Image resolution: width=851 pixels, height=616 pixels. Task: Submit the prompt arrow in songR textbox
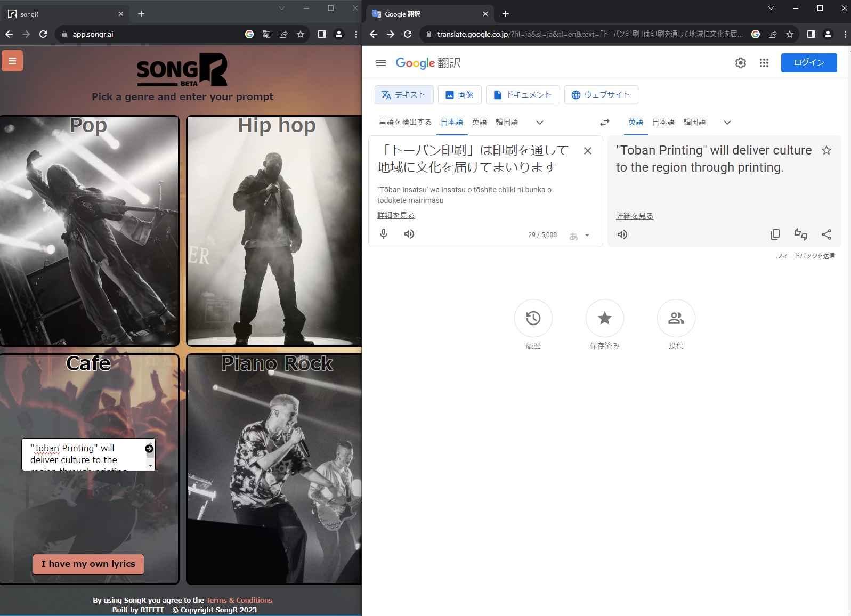[x=149, y=449]
